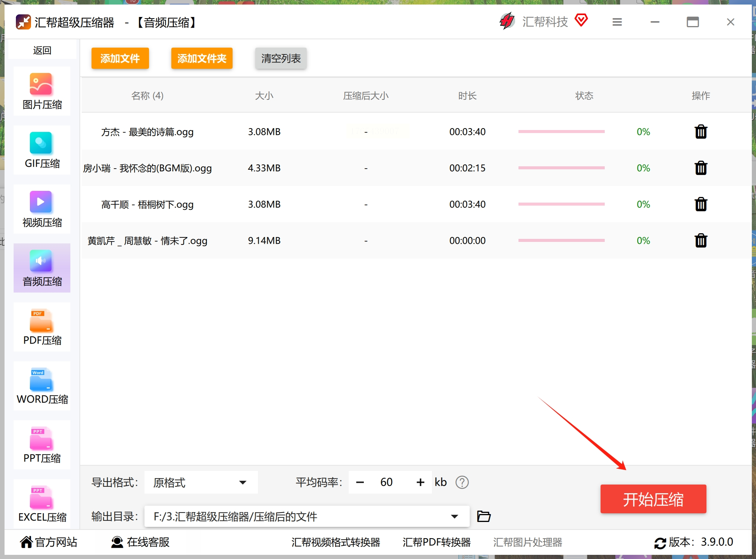
Task: Open the hamburger menu in title bar
Action: [617, 22]
